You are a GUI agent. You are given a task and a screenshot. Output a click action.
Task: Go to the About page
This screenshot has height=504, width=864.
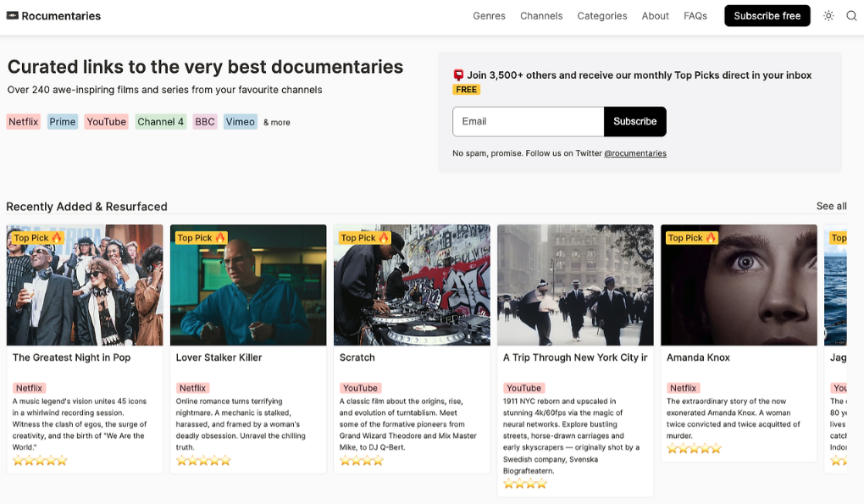(655, 16)
